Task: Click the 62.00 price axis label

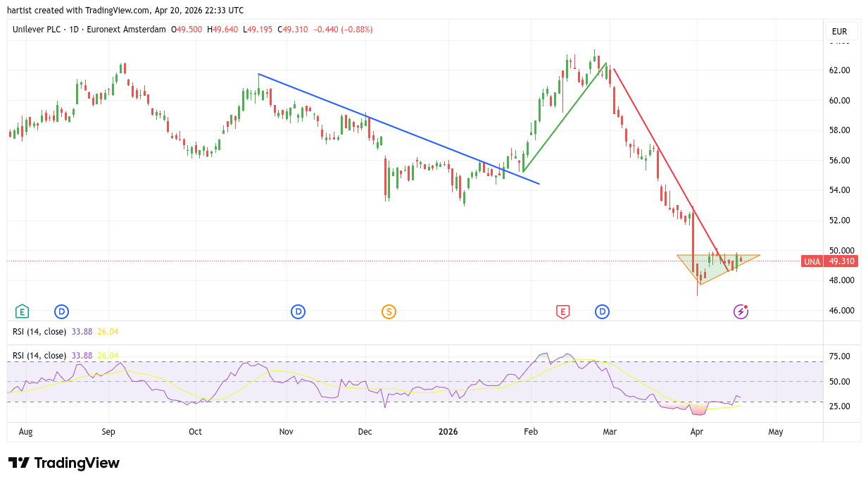Action: tap(839, 70)
